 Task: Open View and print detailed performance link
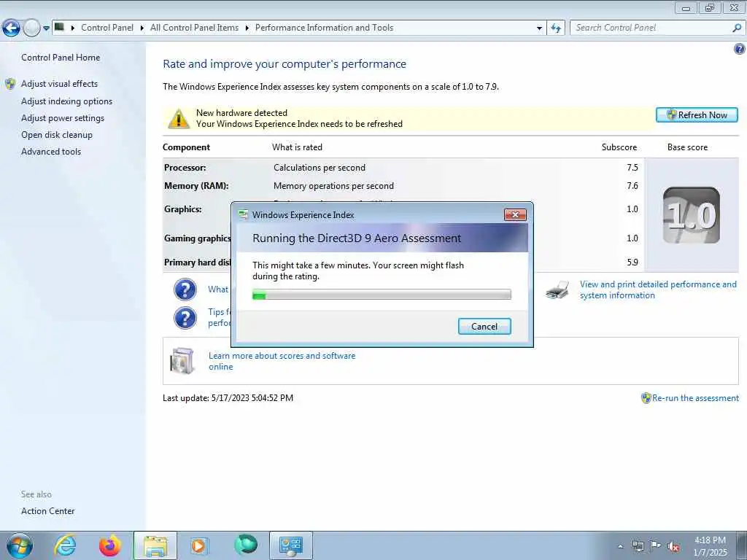coord(658,289)
